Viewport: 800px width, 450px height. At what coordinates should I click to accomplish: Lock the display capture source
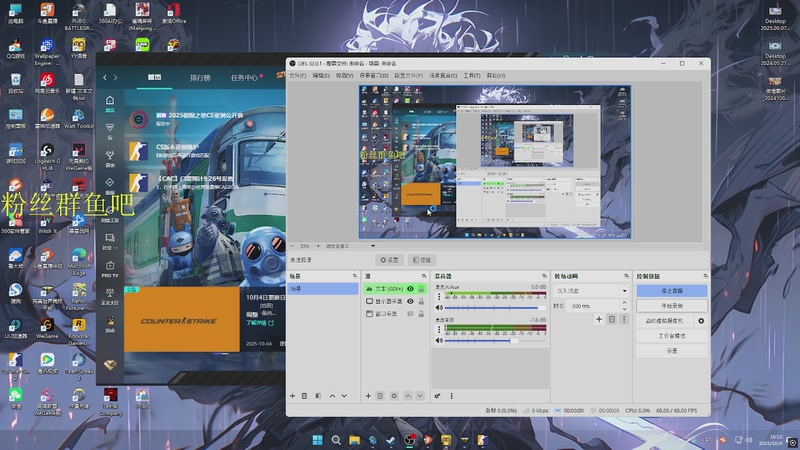(x=421, y=302)
